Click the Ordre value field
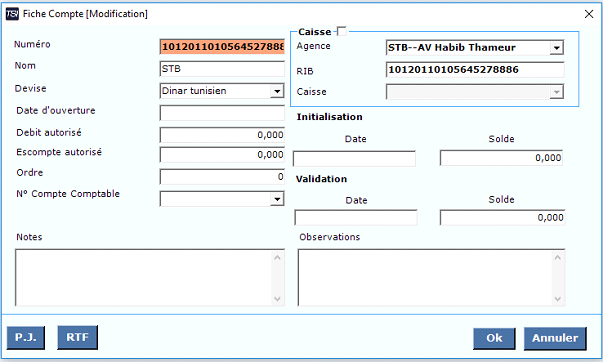 (x=222, y=177)
